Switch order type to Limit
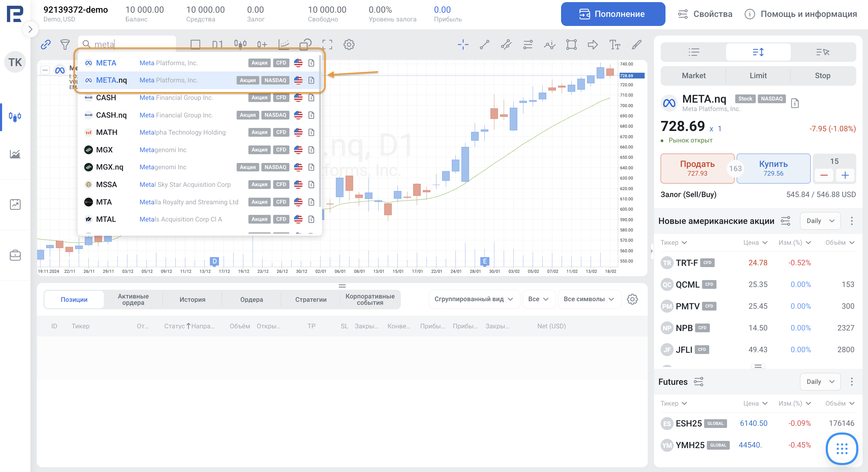Image resolution: width=868 pixels, height=472 pixels. click(x=758, y=75)
